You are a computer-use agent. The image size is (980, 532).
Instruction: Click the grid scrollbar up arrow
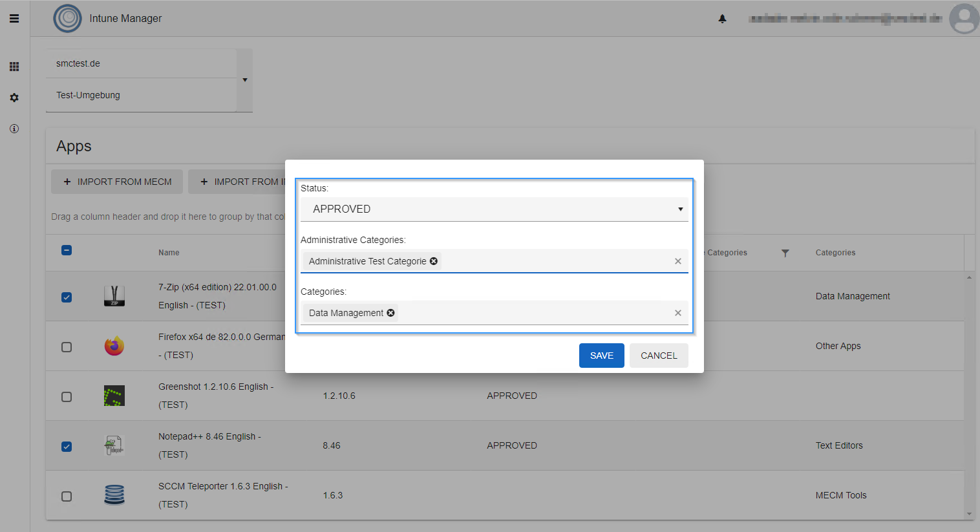click(969, 277)
